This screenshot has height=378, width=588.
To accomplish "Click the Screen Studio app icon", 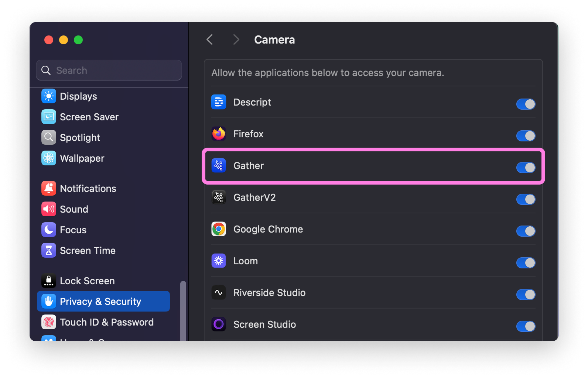I will pos(218,324).
